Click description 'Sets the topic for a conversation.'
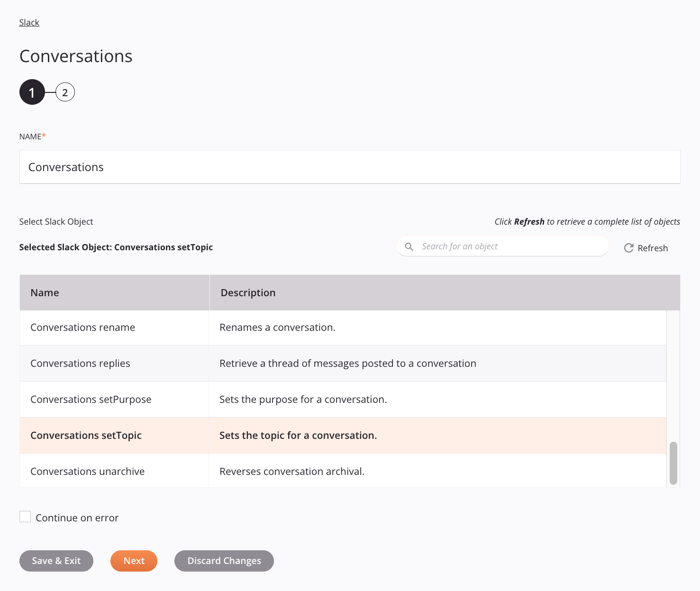700x591 pixels. pos(298,436)
